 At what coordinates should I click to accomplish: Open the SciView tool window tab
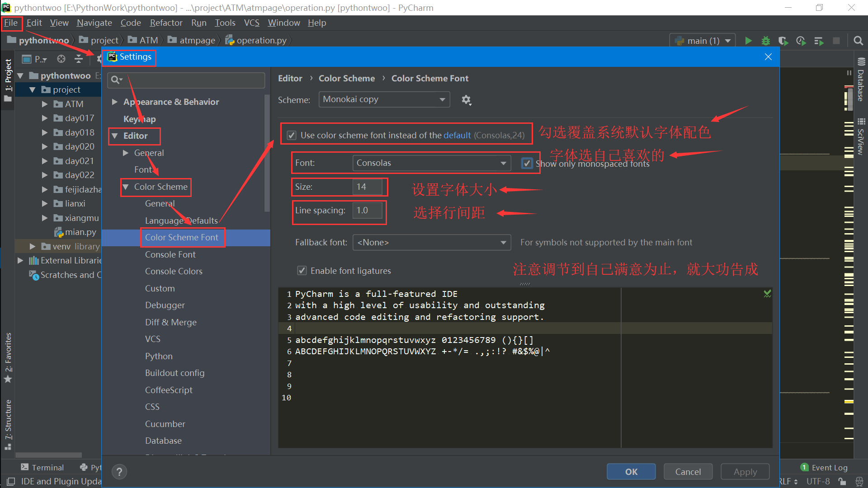point(861,136)
